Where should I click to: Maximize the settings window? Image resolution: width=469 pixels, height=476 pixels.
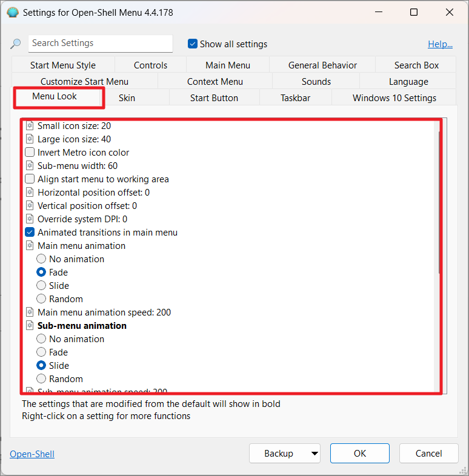[x=414, y=12]
